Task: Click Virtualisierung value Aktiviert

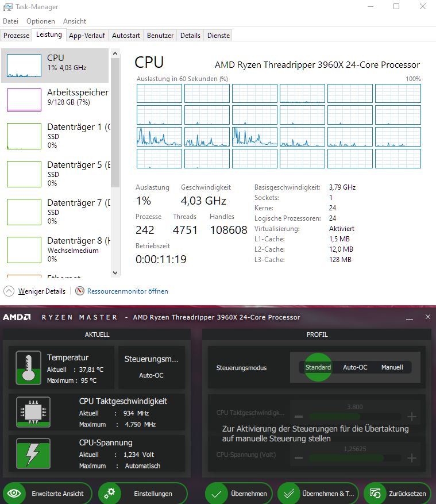Action: coord(342,229)
